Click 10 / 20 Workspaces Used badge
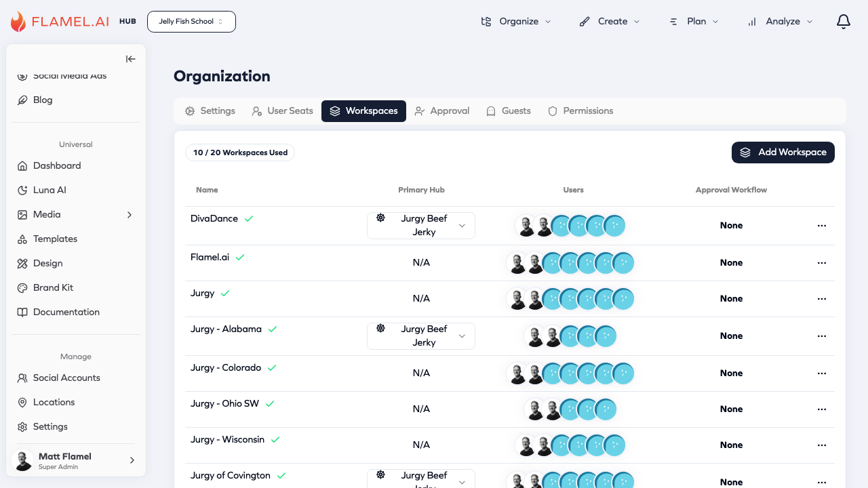 (240, 152)
